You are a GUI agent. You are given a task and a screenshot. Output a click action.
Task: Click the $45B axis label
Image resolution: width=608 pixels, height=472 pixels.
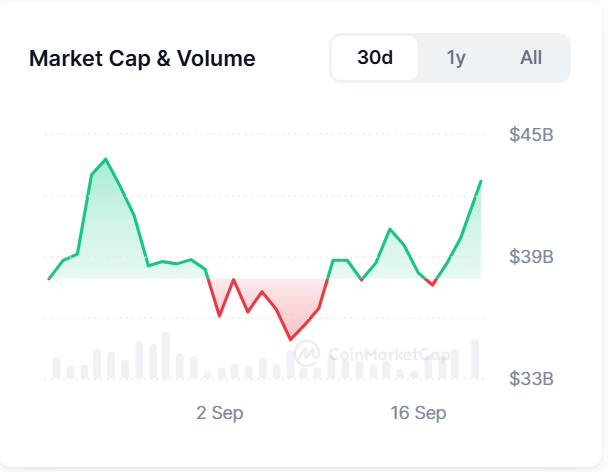(531, 135)
